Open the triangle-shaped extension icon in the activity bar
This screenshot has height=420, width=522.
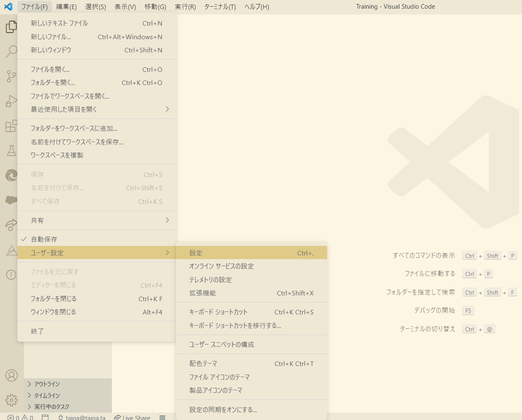click(11, 250)
